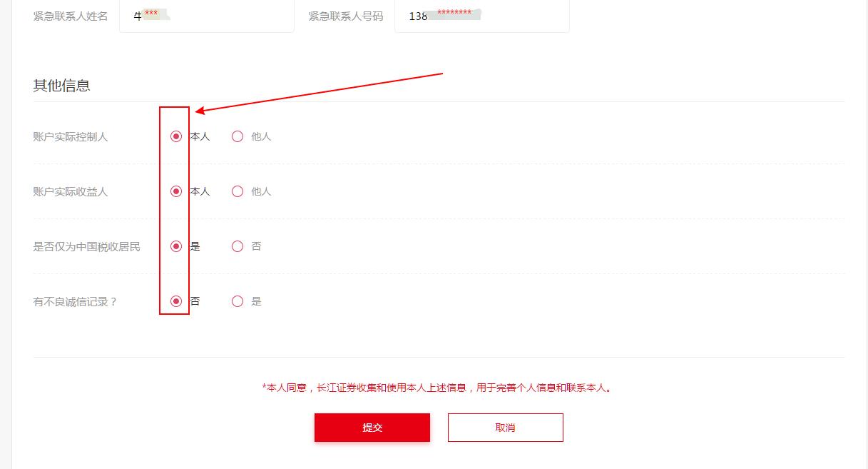The height and width of the screenshot is (469, 868).
Task: Choose 否 for 是否仅为中国税收居民
Action: coord(237,246)
